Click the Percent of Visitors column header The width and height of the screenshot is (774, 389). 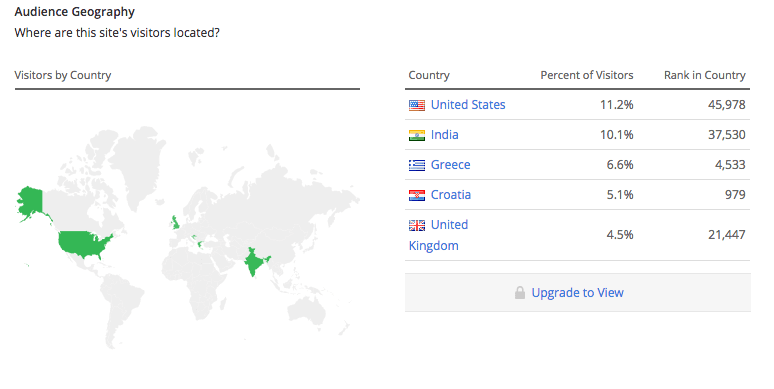(x=586, y=75)
